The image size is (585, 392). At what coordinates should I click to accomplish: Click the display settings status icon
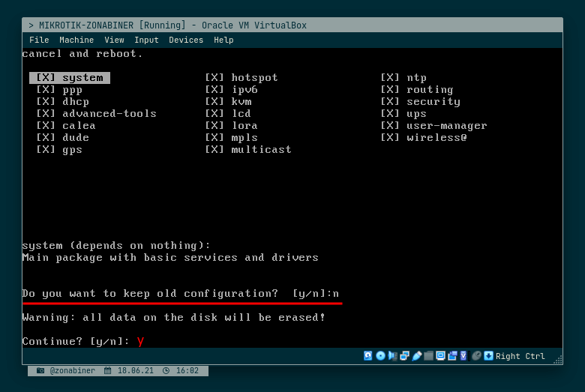[440, 356]
